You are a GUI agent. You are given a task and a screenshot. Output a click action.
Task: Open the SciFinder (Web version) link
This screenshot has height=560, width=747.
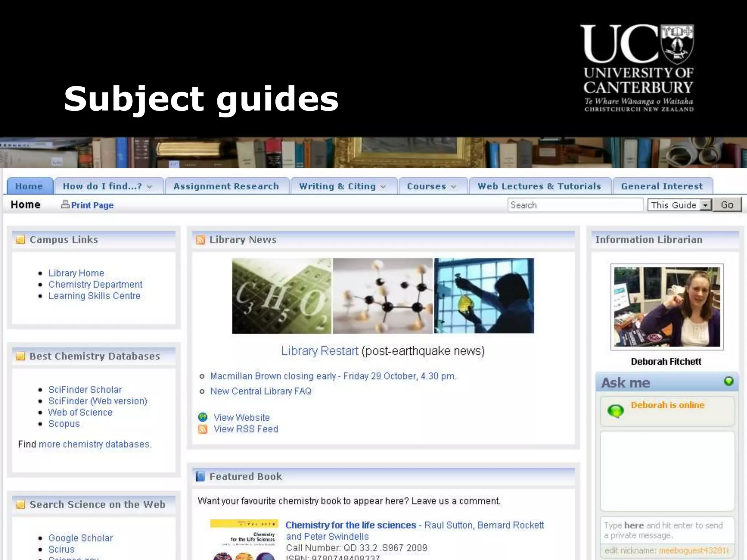click(x=98, y=401)
